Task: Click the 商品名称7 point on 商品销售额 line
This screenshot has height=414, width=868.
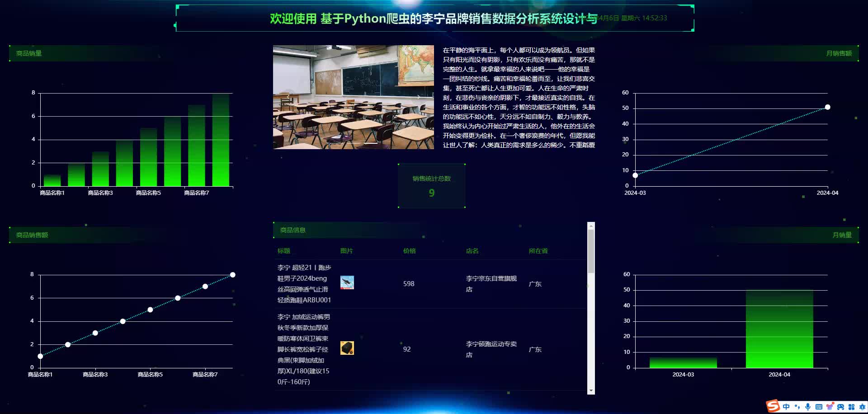Action: point(205,287)
